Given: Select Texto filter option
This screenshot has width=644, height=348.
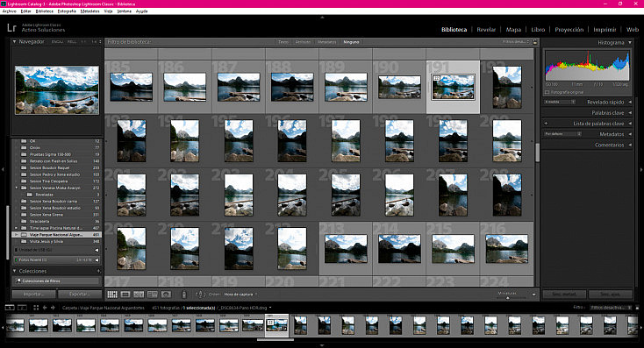Looking at the screenshot, I should click(283, 42).
